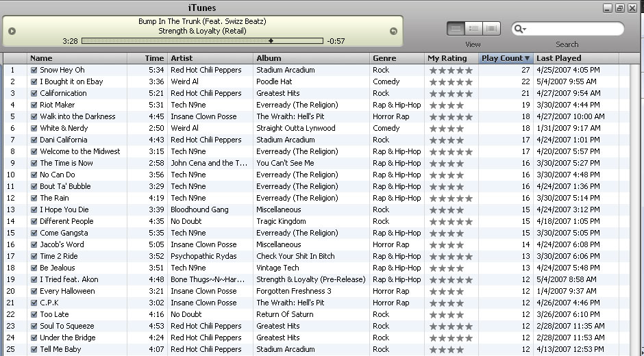Screen dimensions: 644x356
Task: Switch to grouped album view mode
Action: pyautogui.click(x=473, y=29)
